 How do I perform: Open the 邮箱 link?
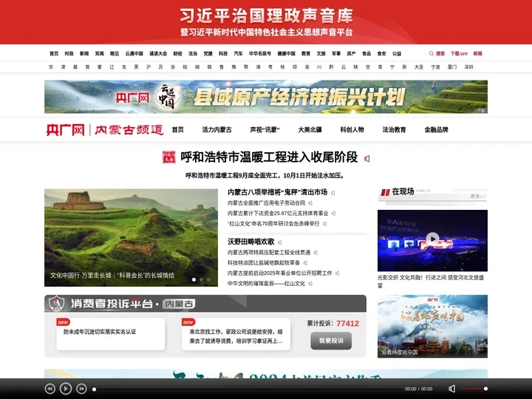click(478, 54)
